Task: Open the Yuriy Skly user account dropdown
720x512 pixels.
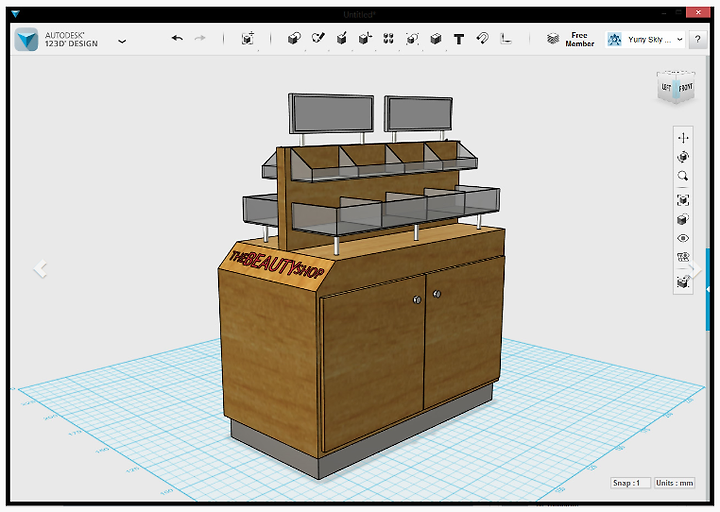Action: (645, 40)
